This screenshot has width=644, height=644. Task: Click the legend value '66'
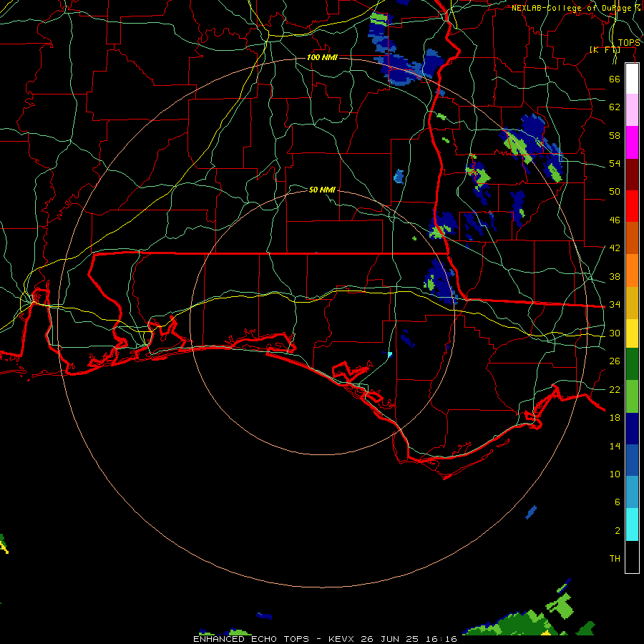[615, 79]
